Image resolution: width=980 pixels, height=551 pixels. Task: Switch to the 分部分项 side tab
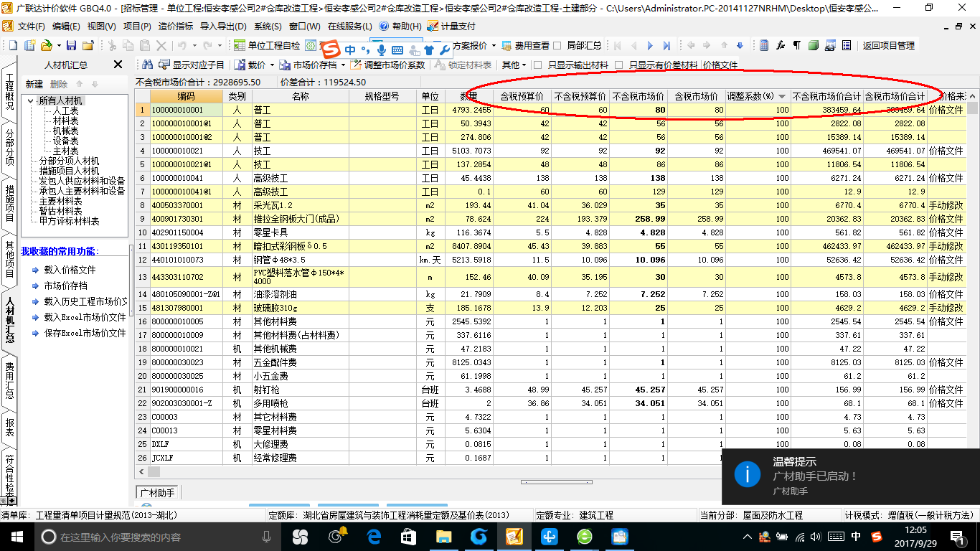click(x=9, y=147)
